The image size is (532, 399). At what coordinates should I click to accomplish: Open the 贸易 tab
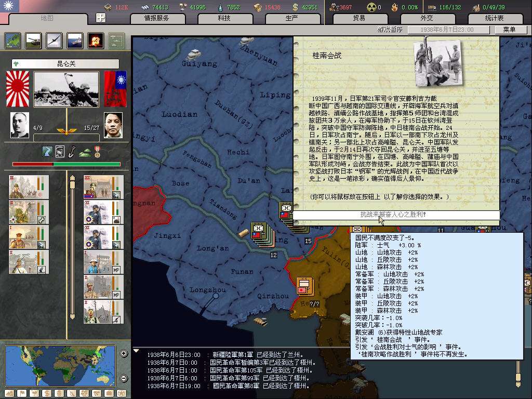tap(360, 18)
